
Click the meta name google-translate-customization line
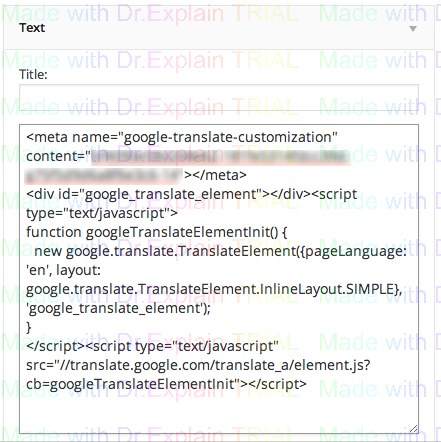coord(182,137)
